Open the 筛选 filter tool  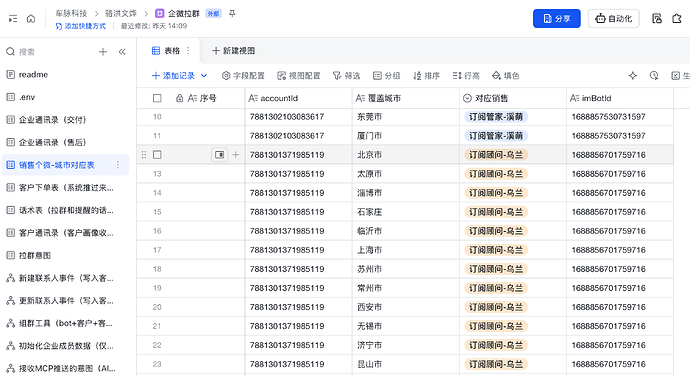347,76
